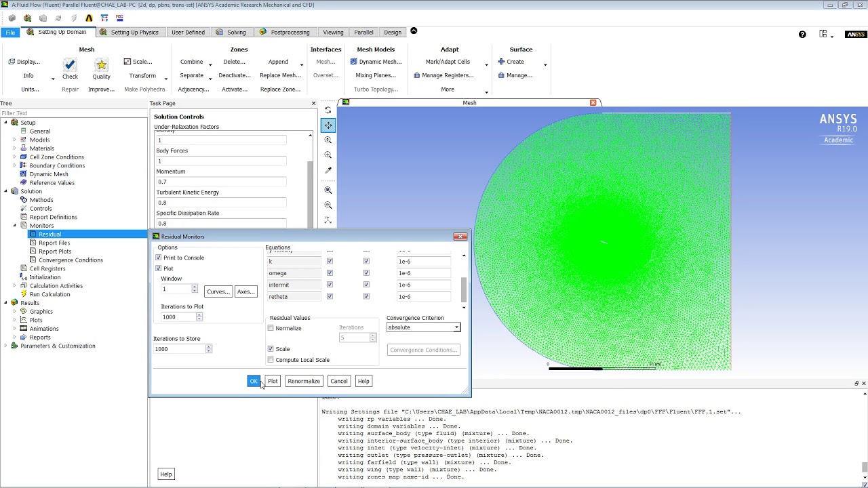This screenshot has height=488, width=868.
Task: Click the mesh Check icon
Action: (x=70, y=64)
